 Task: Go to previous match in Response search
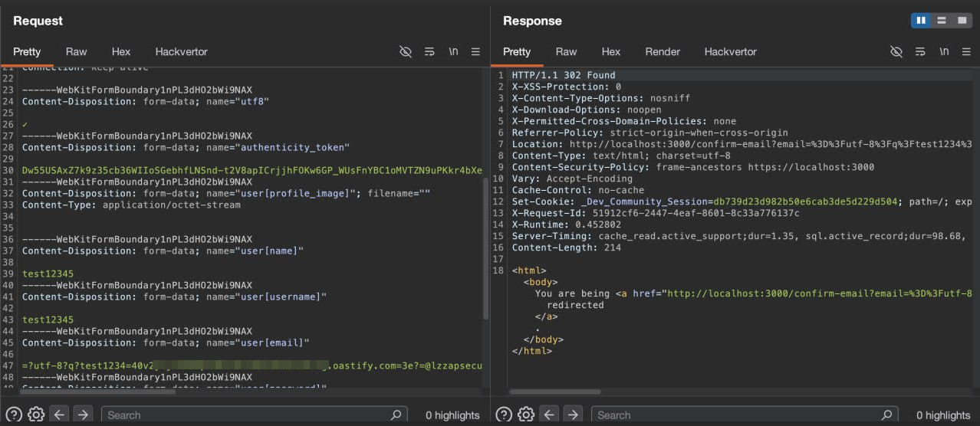551,415
